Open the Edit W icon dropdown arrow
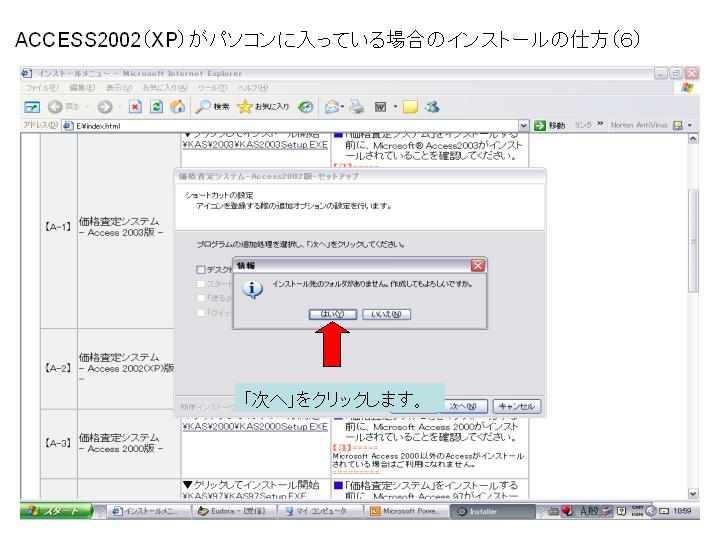 pos(395,107)
